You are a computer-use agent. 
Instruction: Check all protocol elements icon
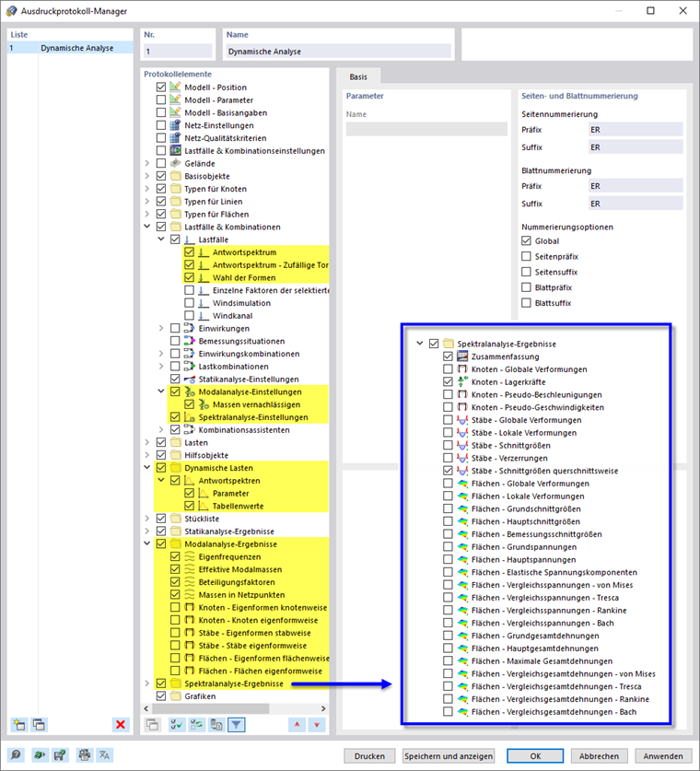pyautogui.click(x=177, y=724)
